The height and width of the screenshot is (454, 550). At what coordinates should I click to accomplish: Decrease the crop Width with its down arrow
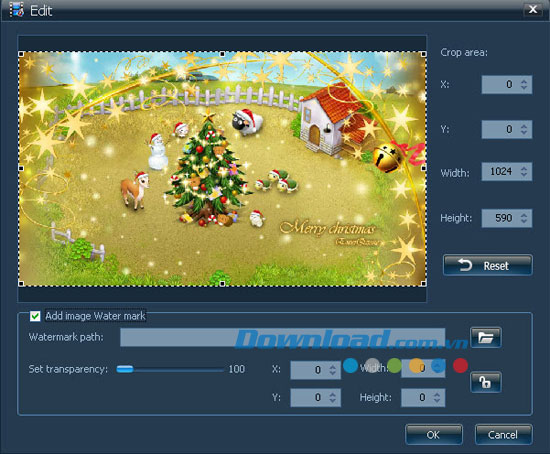(524, 175)
